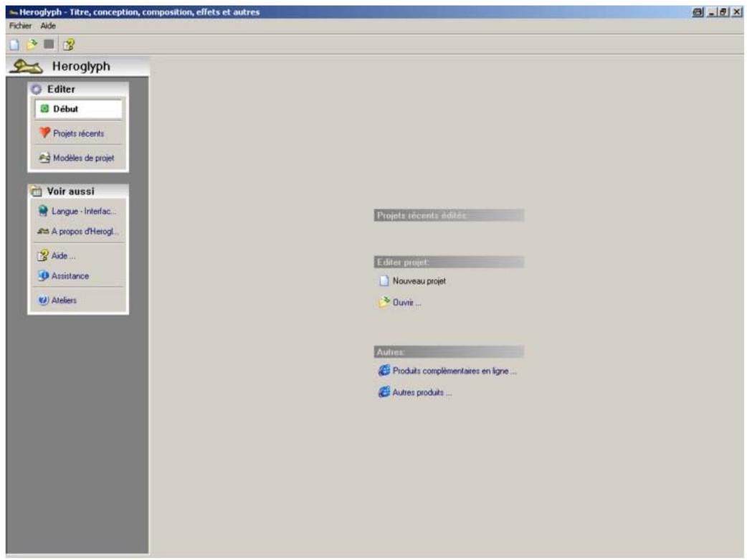The height and width of the screenshot is (560, 747).
Task: Click the Voir aussi panel header
Action: click(x=78, y=191)
